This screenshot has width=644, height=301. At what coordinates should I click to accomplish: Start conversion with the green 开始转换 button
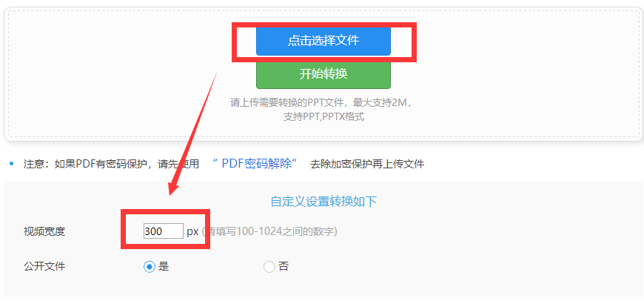[x=323, y=74]
